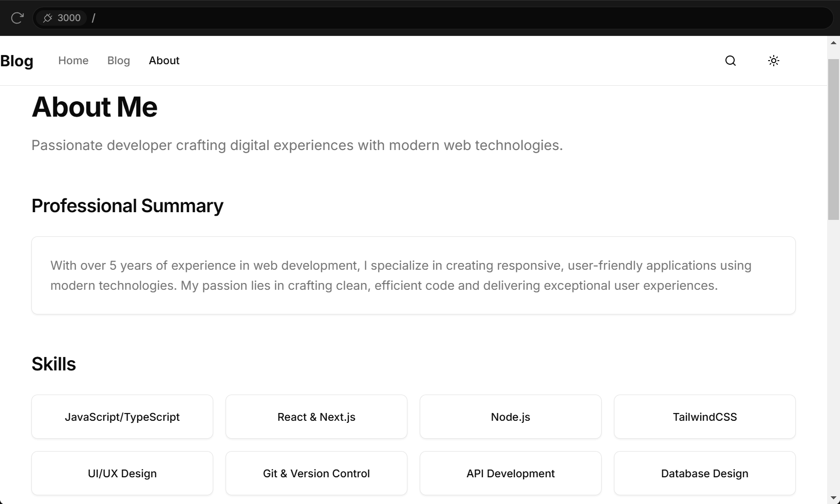Click the browser reload icon
The height and width of the screenshot is (504, 840).
point(17,18)
